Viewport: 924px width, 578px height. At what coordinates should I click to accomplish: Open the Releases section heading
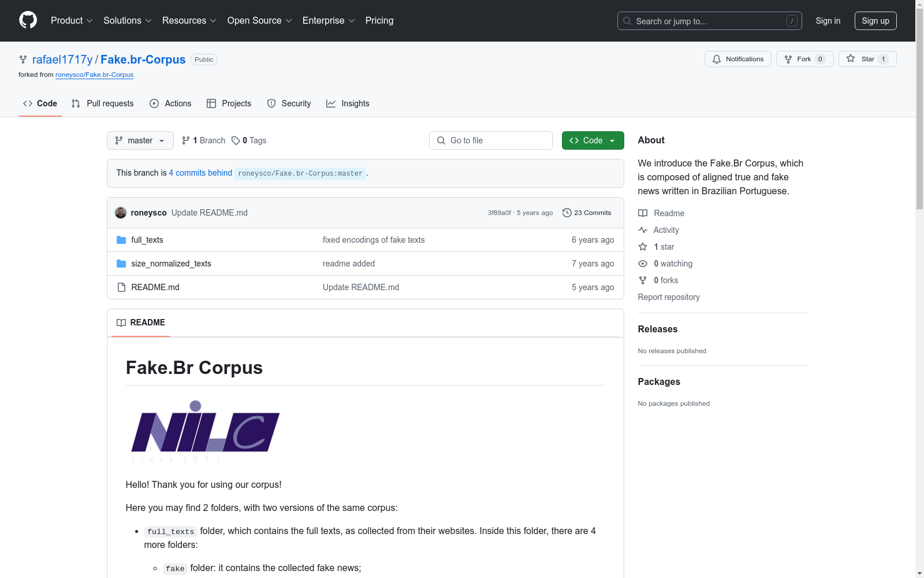click(x=658, y=329)
